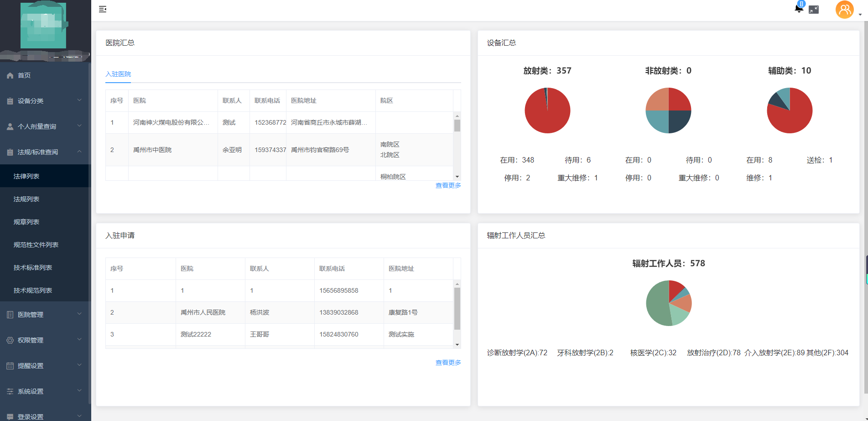Click the contact name 杨洪波
The height and width of the screenshot is (421, 868).
(x=260, y=312)
